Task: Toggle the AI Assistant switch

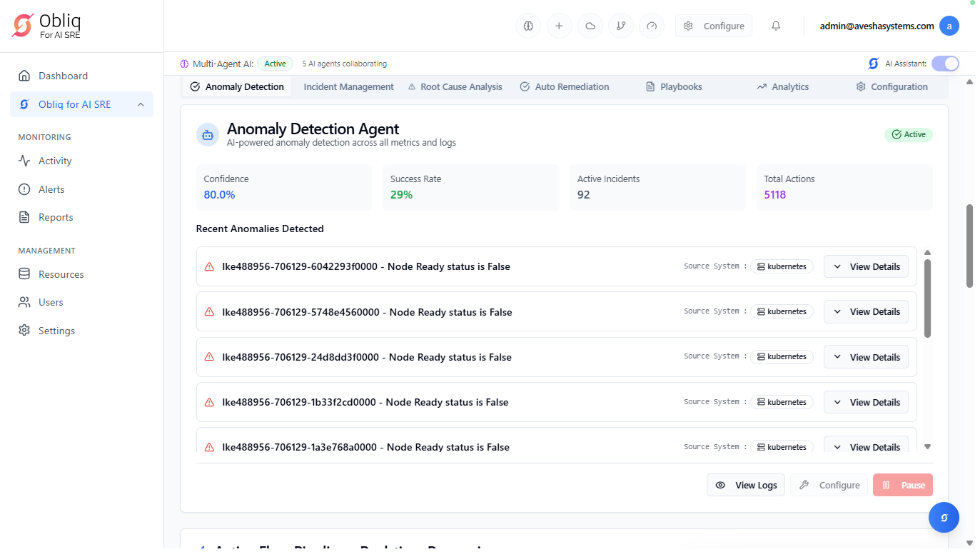Action: (x=945, y=64)
